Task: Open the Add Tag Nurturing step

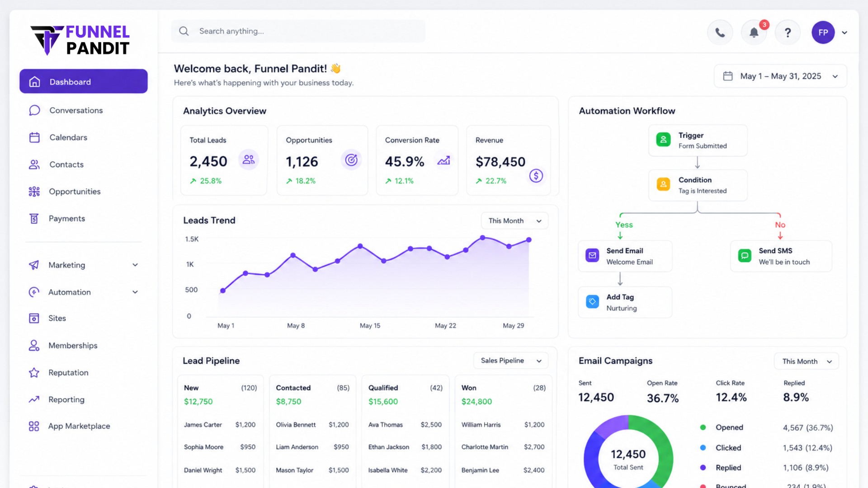Action: point(625,302)
